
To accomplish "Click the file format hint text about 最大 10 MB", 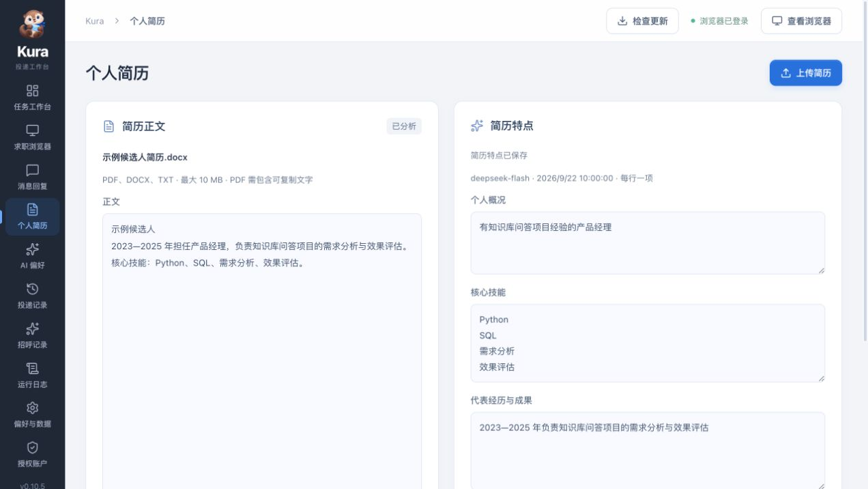I will click(x=207, y=180).
